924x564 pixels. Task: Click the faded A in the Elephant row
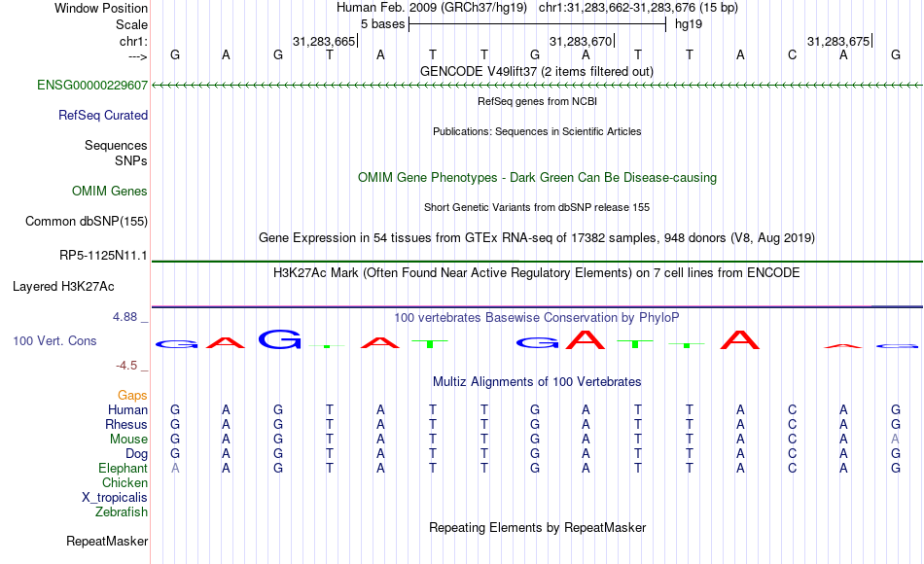point(175,468)
